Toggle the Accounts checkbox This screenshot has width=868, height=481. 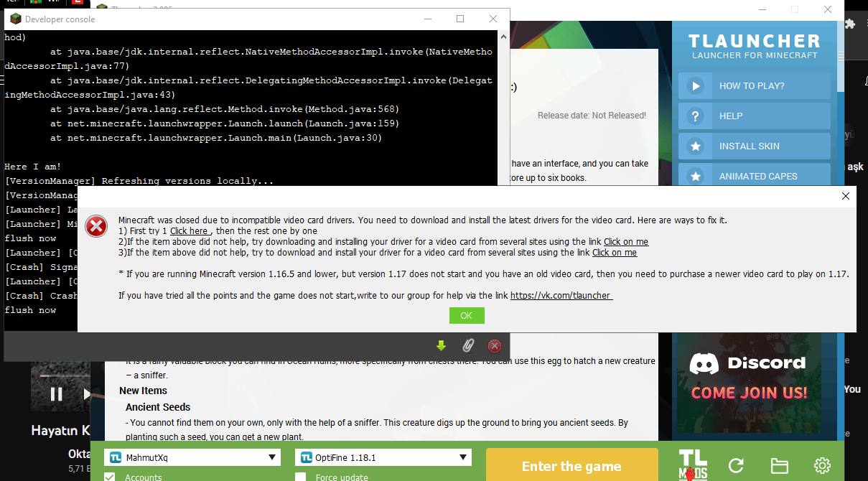click(x=110, y=477)
